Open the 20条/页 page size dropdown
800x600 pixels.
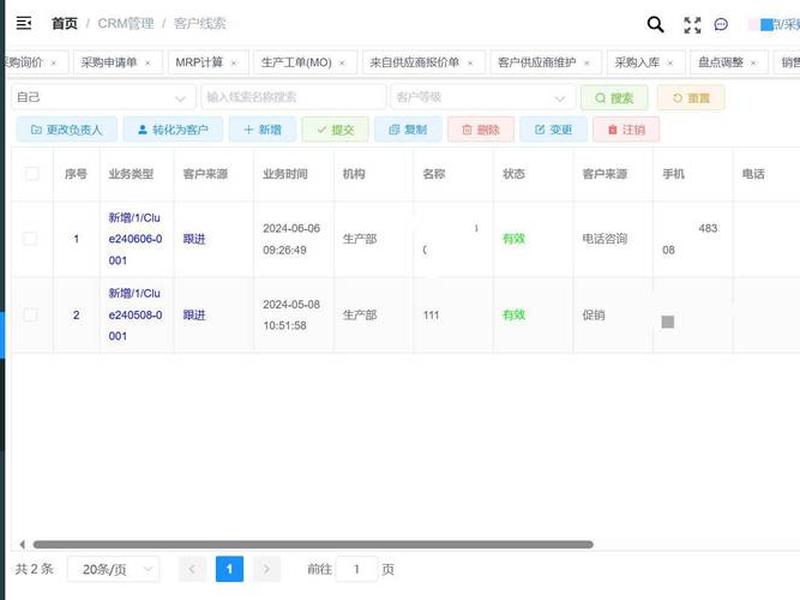(x=113, y=569)
